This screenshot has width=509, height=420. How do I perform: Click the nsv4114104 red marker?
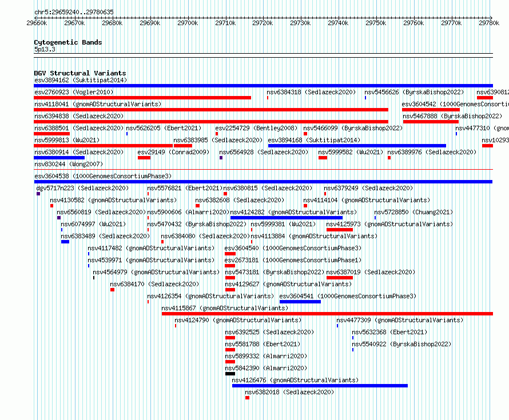point(305,206)
